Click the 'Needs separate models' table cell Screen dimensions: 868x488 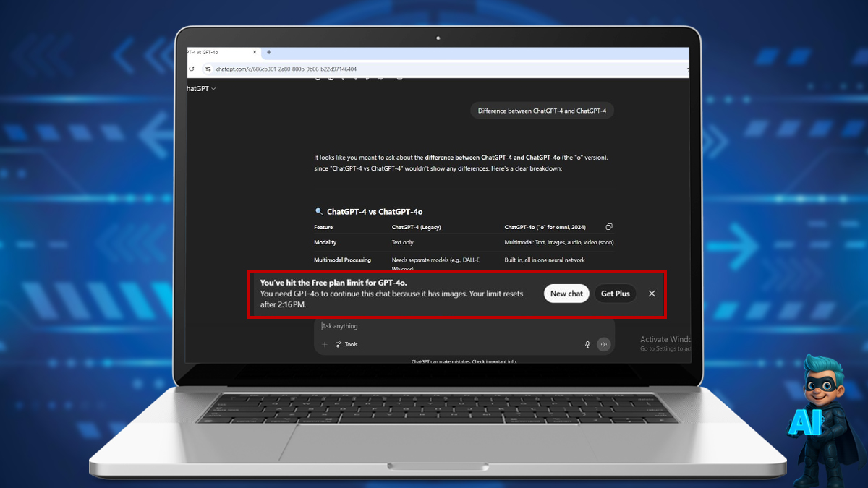(x=436, y=263)
